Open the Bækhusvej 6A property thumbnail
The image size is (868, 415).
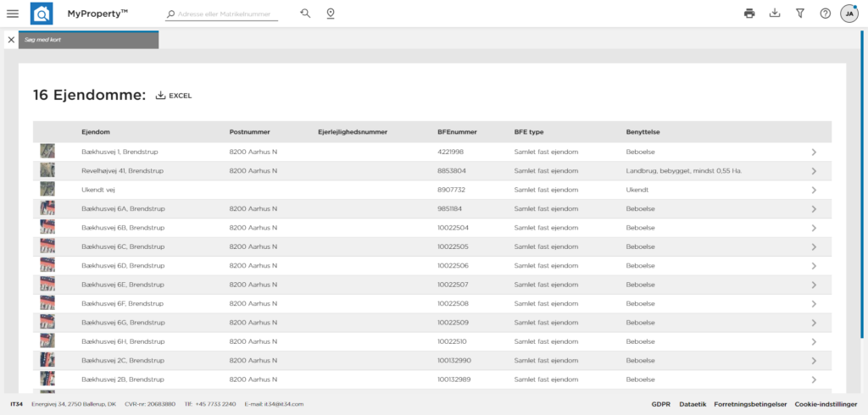(x=47, y=208)
